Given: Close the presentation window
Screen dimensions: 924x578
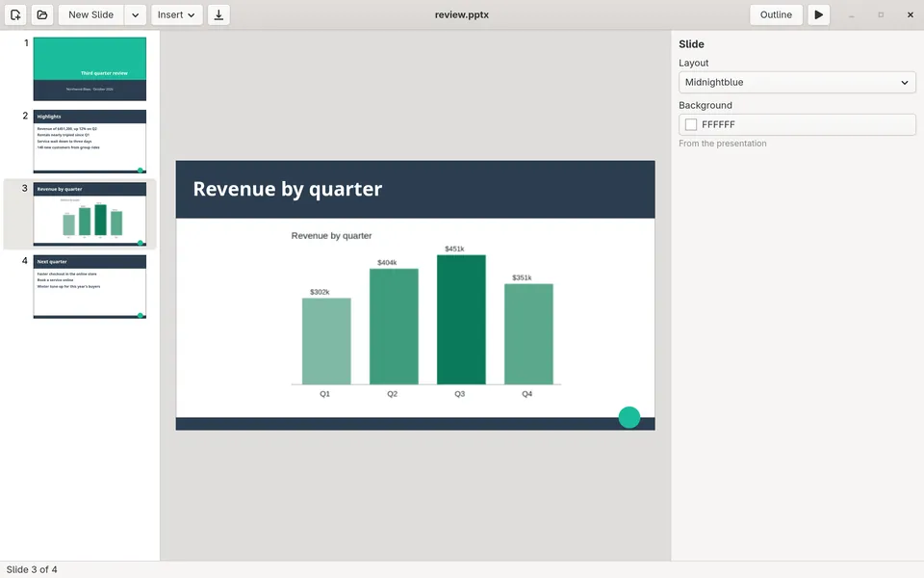Looking at the screenshot, I should point(910,14).
